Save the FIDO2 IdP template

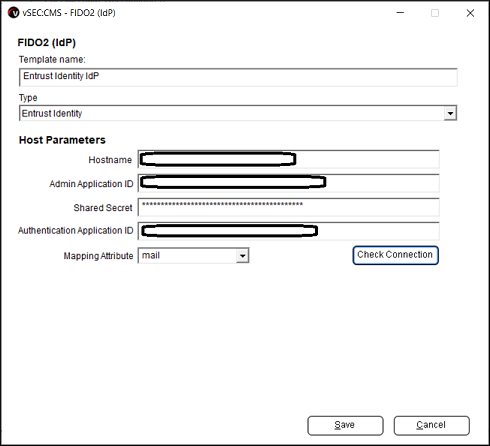[x=345, y=425]
